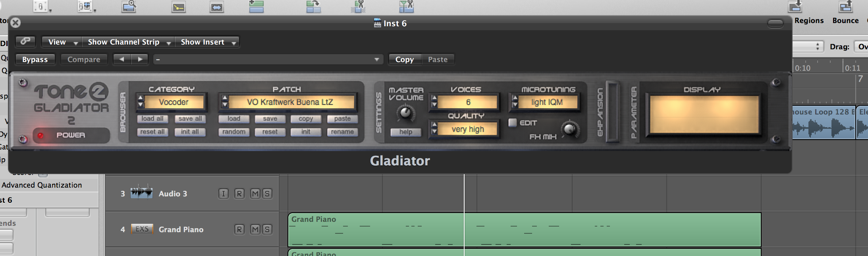Click the Master Volume knob

405,113
